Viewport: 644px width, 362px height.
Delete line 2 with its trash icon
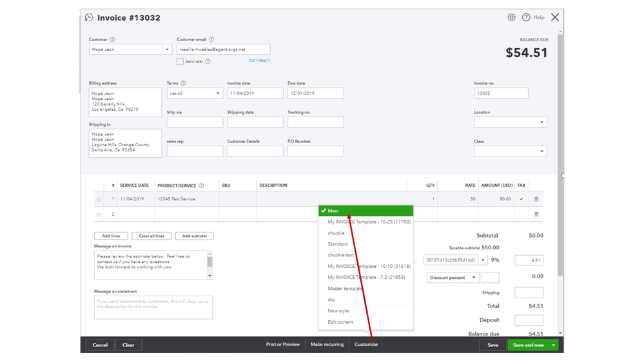[536, 214]
